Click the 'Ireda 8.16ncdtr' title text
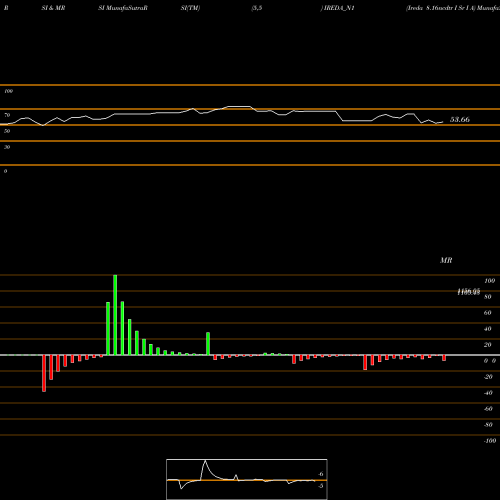500x500 pixels. pos(429,8)
